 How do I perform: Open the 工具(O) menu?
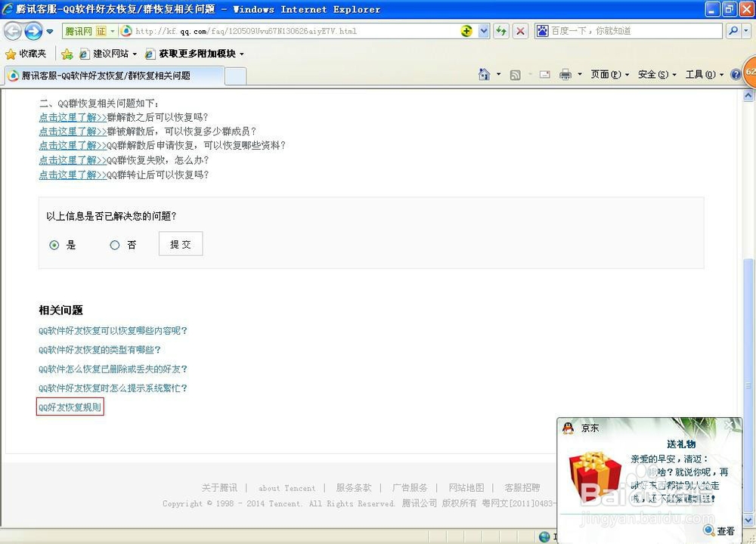tap(705, 75)
